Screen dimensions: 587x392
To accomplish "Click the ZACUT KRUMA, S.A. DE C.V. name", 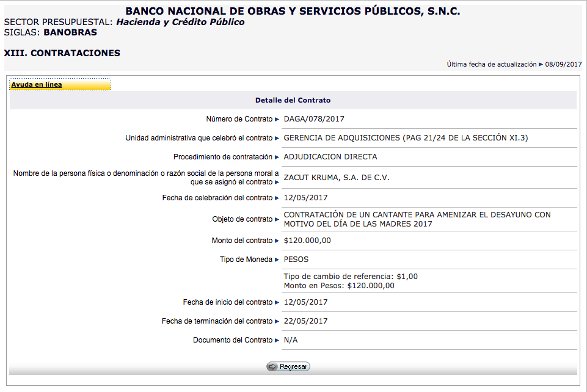I will (x=337, y=178).
